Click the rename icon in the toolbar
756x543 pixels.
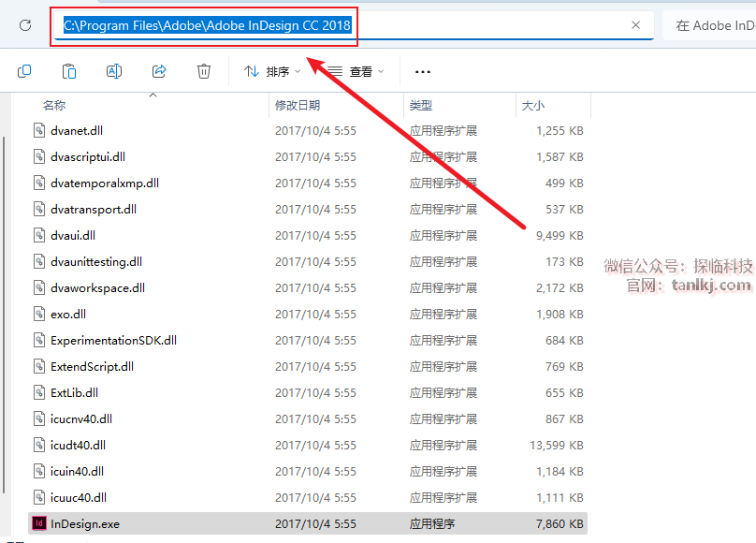[114, 71]
